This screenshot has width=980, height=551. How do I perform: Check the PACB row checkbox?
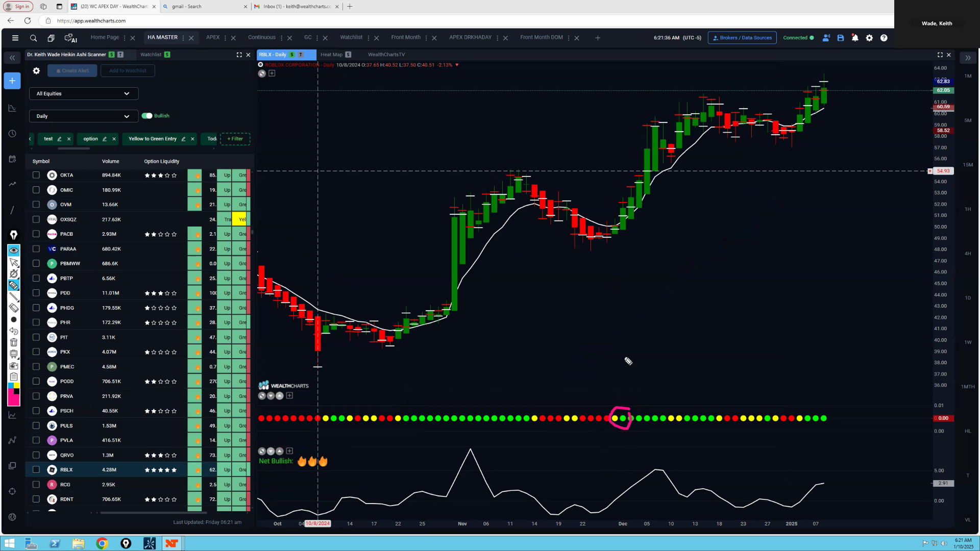tap(36, 234)
